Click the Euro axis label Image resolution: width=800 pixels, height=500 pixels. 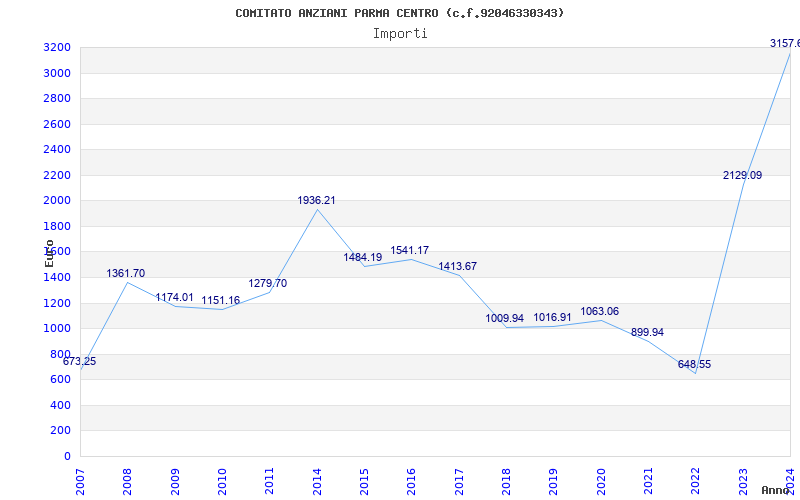pyautogui.click(x=49, y=253)
